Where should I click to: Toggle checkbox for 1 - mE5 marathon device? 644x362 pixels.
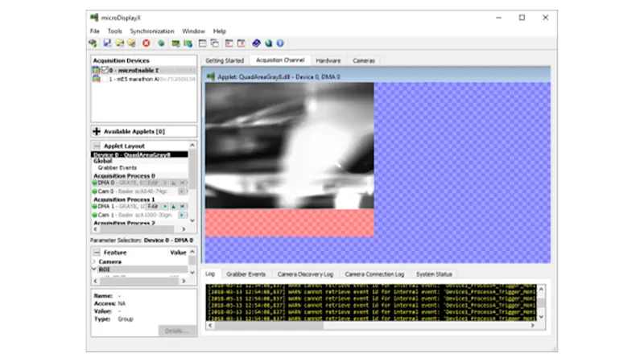coord(104,80)
